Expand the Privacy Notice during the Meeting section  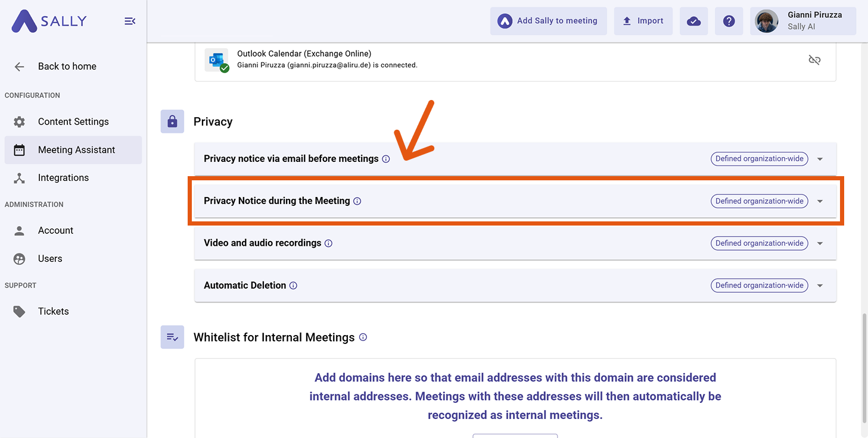820,201
